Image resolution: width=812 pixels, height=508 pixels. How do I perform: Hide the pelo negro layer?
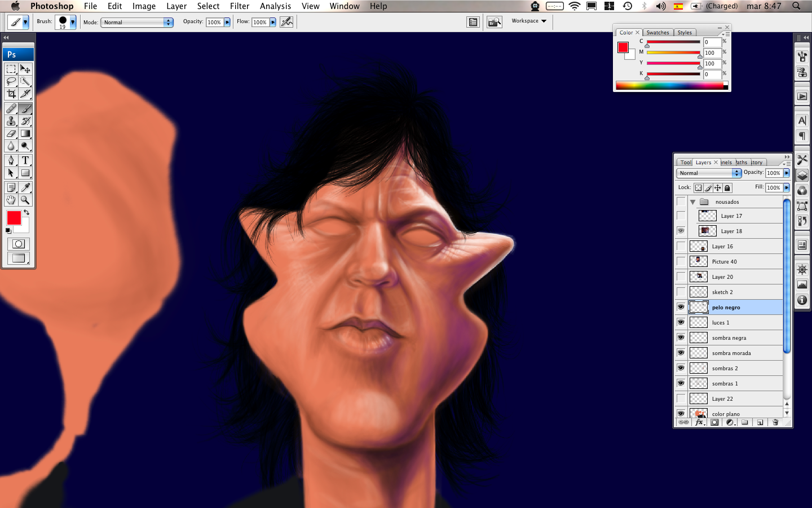coord(681,307)
